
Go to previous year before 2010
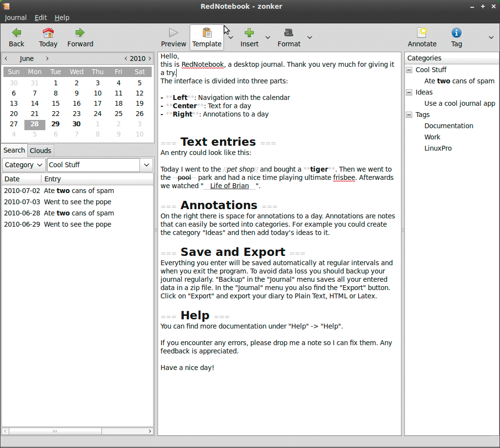(x=126, y=58)
